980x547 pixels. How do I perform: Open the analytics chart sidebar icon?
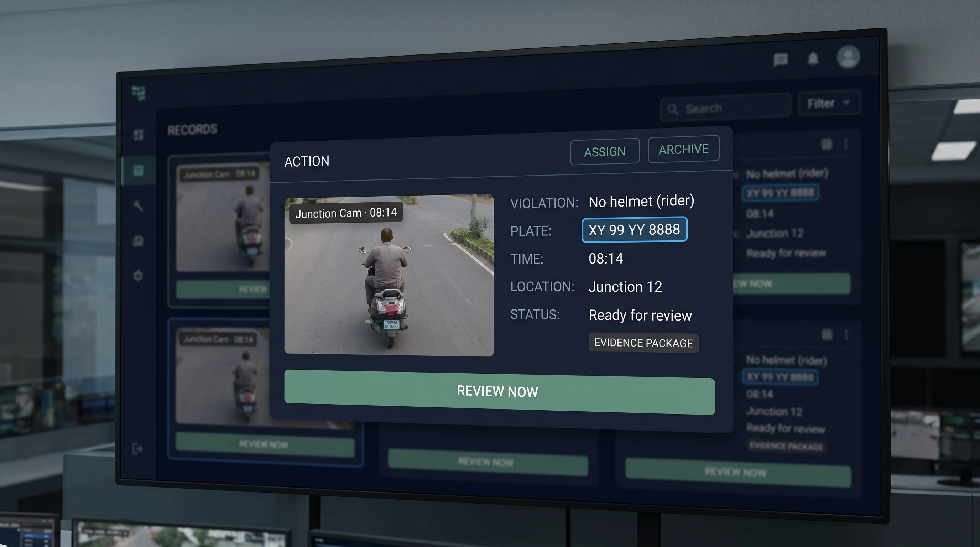tap(138, 240)
